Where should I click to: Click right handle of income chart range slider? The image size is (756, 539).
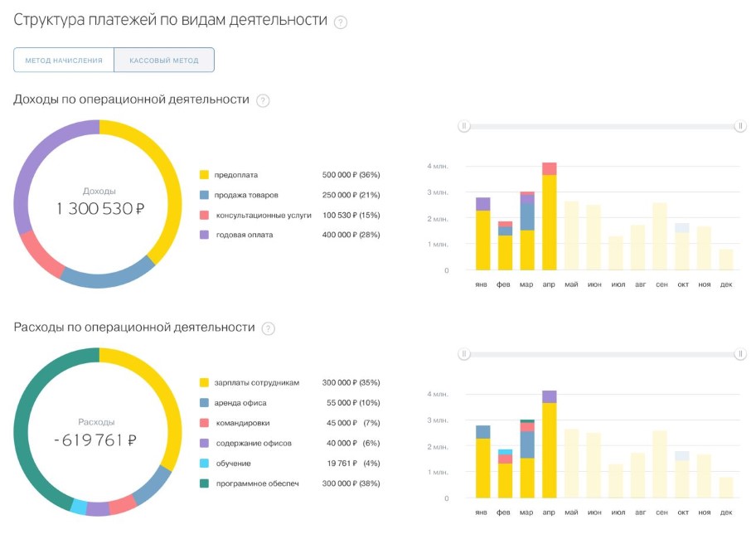(x=739, y=126)
